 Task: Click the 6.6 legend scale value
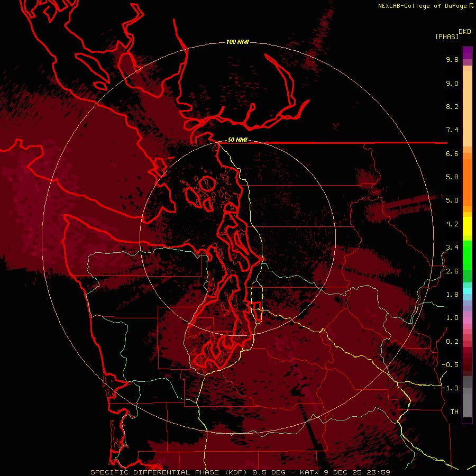pos(452,153)
